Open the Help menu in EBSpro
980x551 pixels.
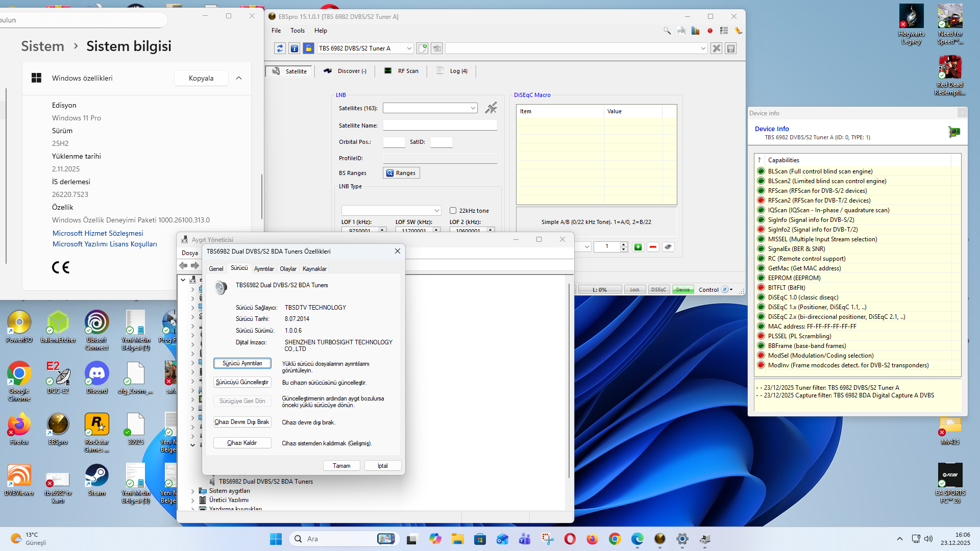321,31
